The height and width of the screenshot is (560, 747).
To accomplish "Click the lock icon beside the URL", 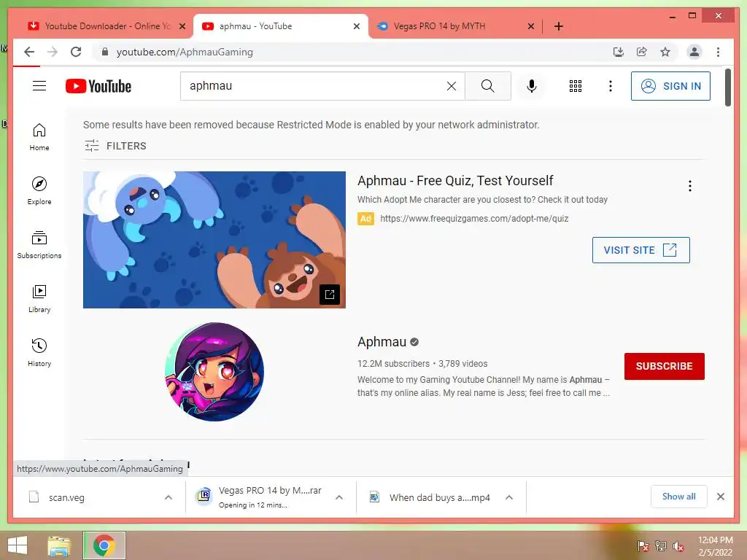I will click(x=105, y=52).
